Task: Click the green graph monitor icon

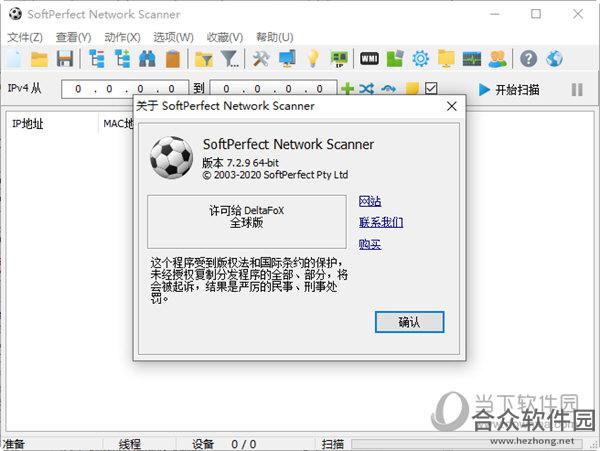Action: (472, 59)
